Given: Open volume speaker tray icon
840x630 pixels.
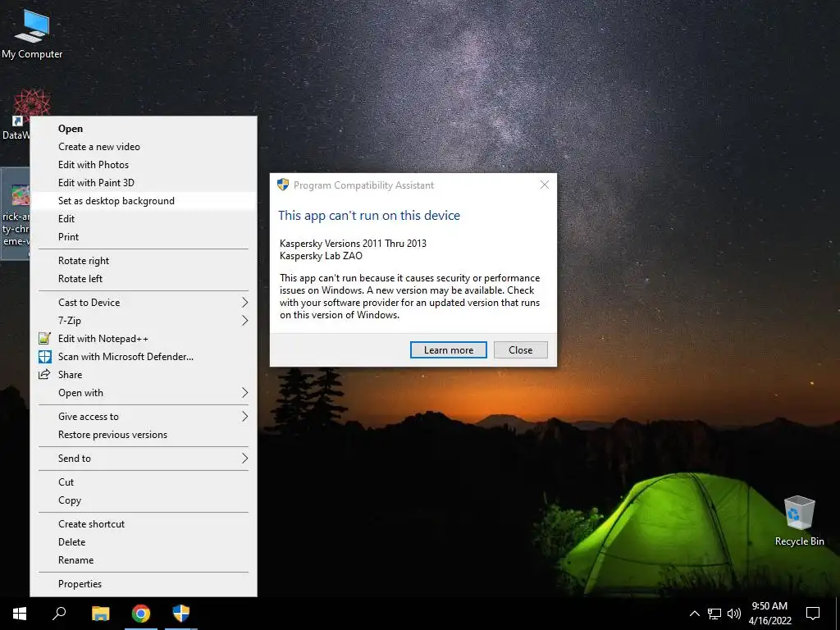Looking at the screenshot, I should point(734,614).
